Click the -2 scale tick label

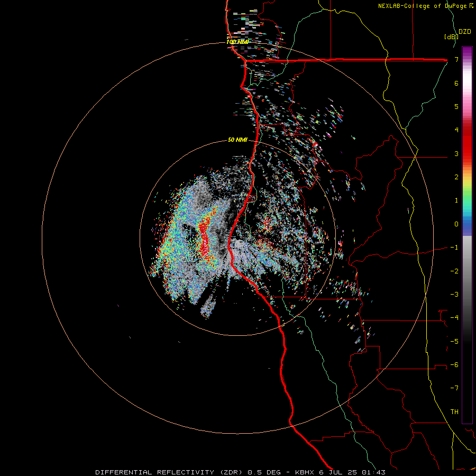(454, 271)
